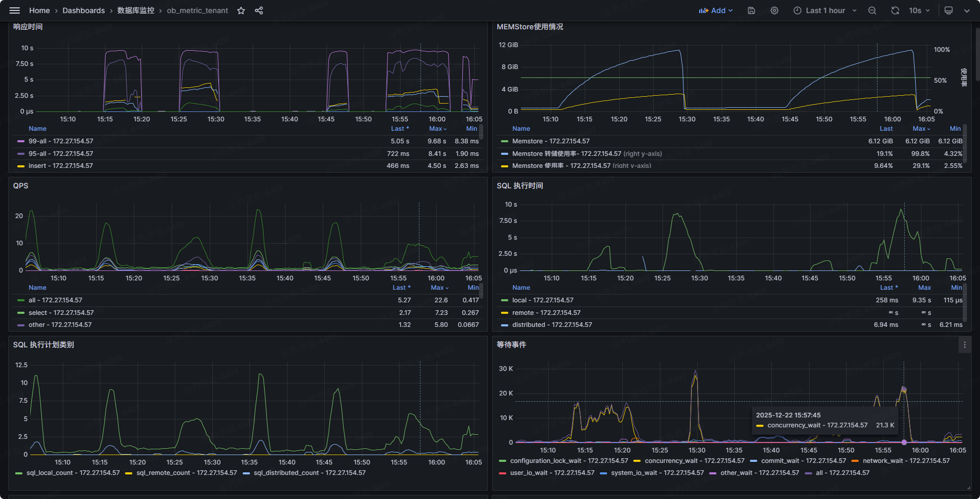Image resolution: width=980 pixels, height=499 pixels.
Task: Open the Add dropdown
Action: tap(716, 10)
